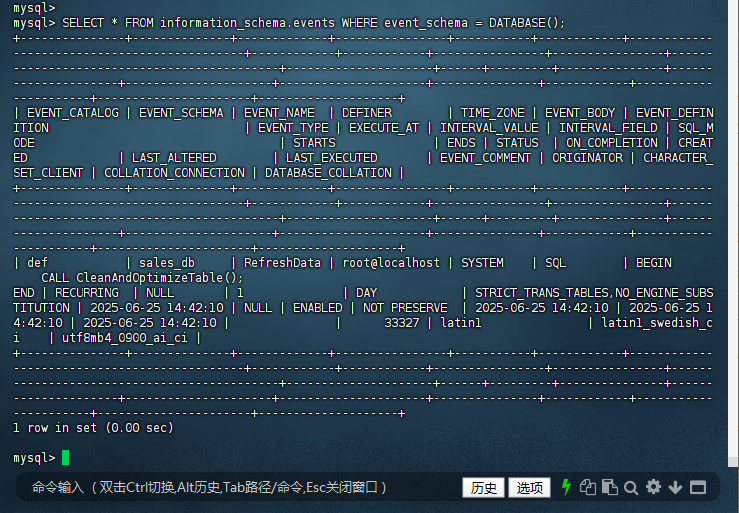Click the EVENT_NAME column header
The height and width of the screenshot is (513, 739).
tap(279, 113)
